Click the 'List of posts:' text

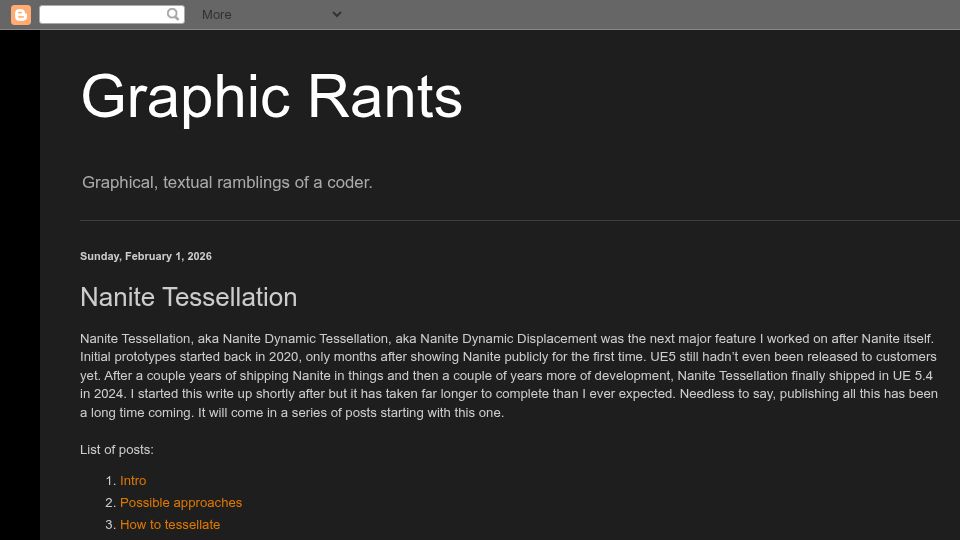point(117,450)
